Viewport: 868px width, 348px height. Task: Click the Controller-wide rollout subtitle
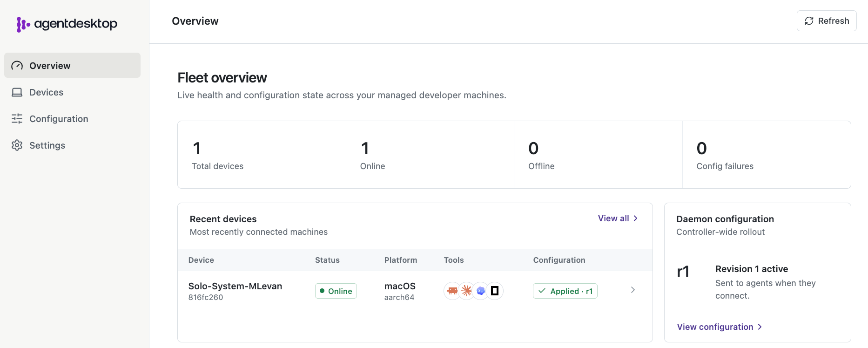pos(720,232)
